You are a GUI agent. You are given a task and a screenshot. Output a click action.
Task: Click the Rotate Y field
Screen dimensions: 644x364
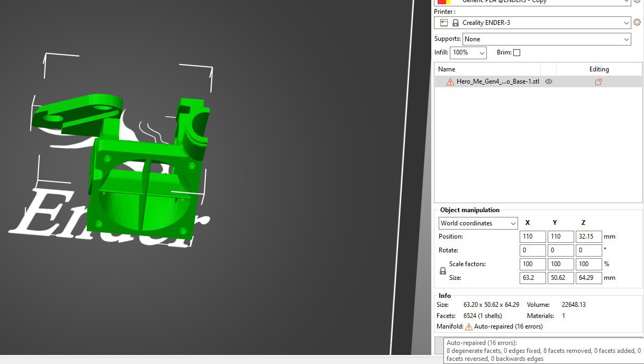[x=560, y=250]
